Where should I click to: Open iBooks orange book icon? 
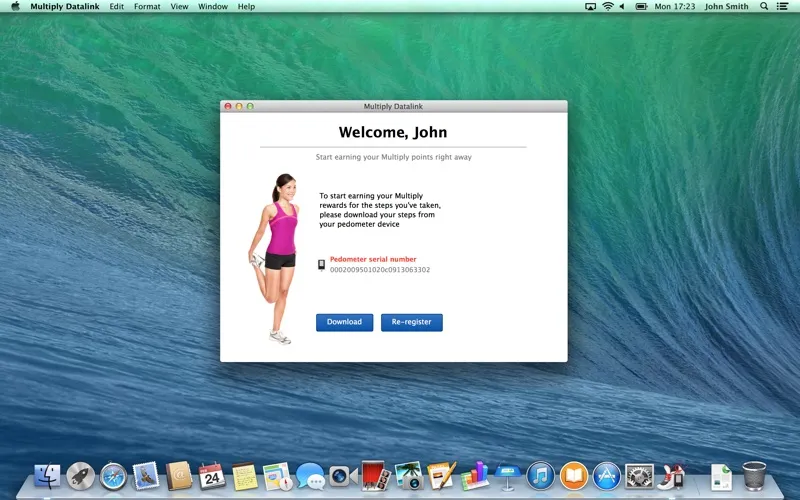click(573, 476)
